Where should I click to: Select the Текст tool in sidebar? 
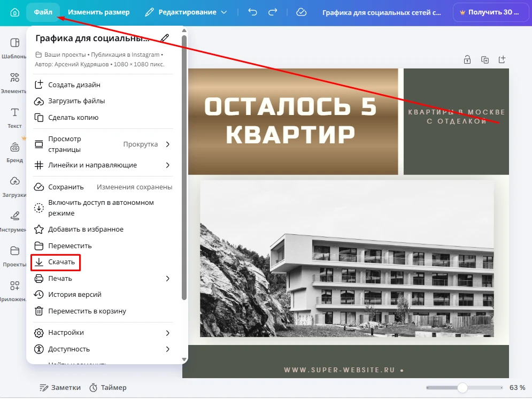point(14,118)
